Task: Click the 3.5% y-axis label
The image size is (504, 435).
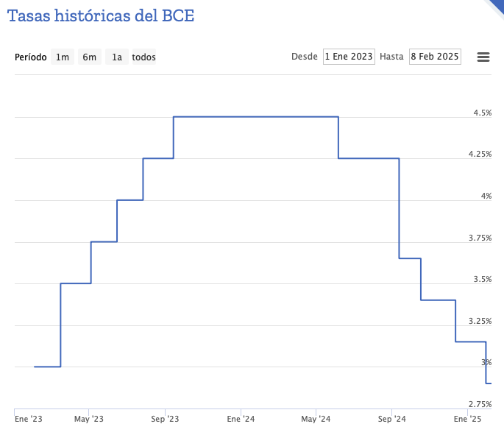Action: pos(482,279)
